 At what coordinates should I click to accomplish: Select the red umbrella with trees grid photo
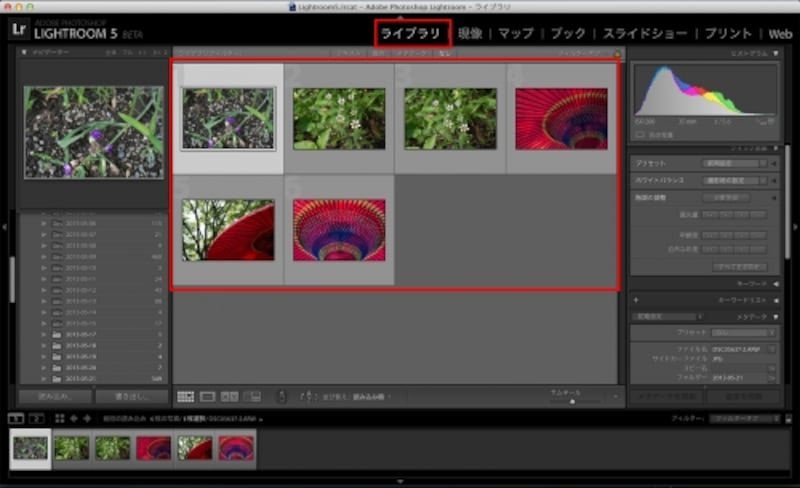(x=228, y=230)
